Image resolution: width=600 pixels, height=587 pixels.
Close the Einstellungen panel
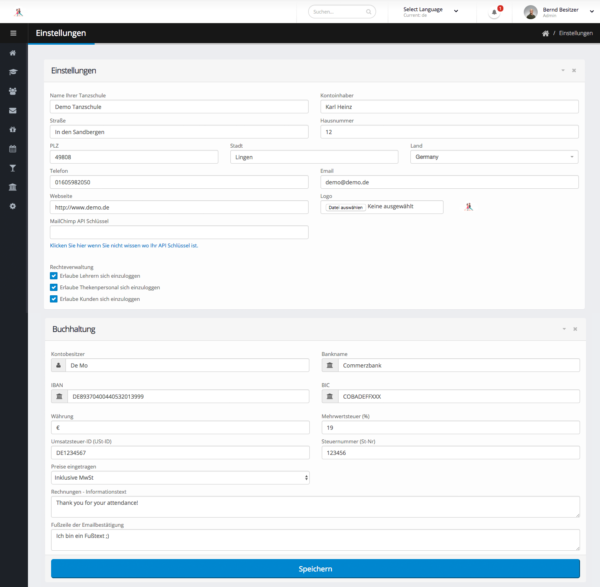(x=574, y=70)
